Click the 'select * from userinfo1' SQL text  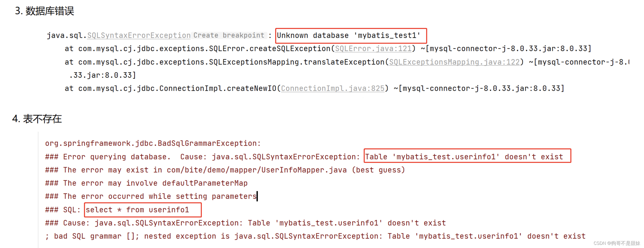tap(137, 210)
